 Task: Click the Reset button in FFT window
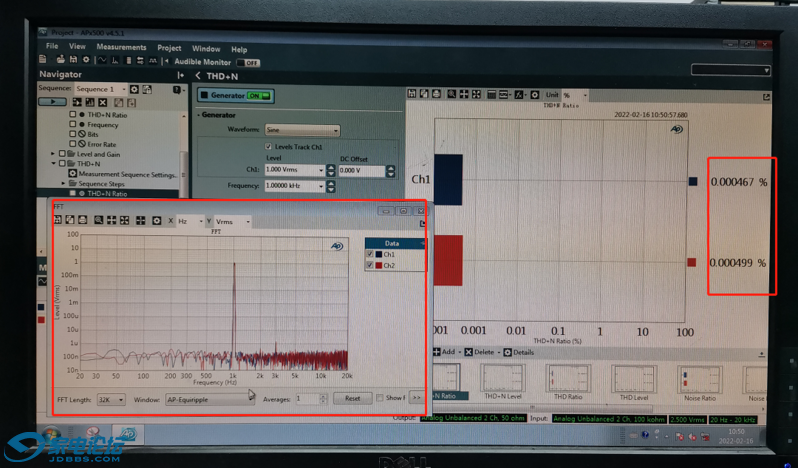pyautogui.click(x=352, y=399)
